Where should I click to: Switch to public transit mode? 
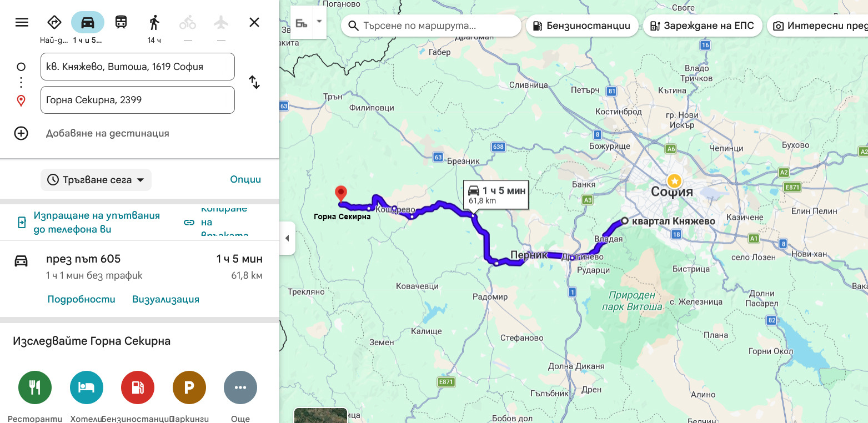121,22
